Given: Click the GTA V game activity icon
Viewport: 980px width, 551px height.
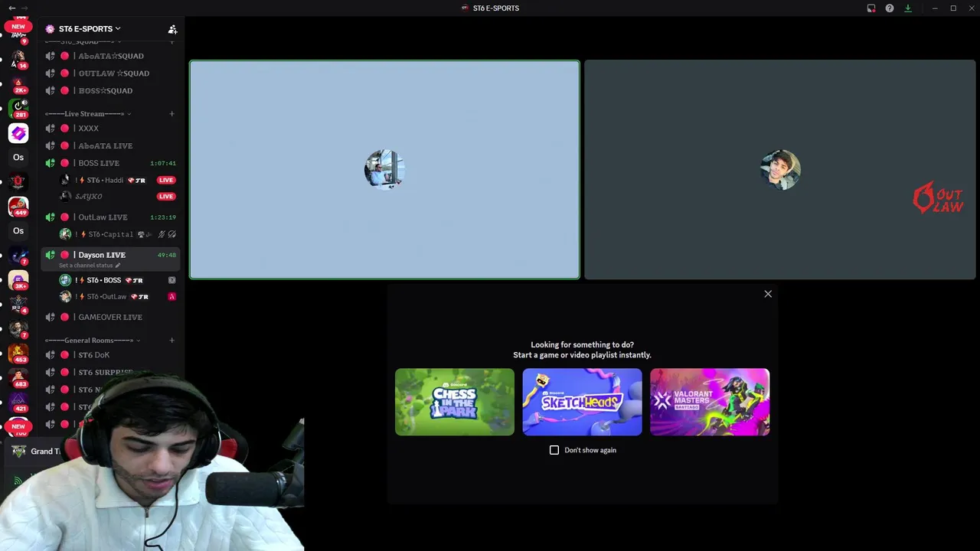Looking at the screenshot, I should point(18,452).
